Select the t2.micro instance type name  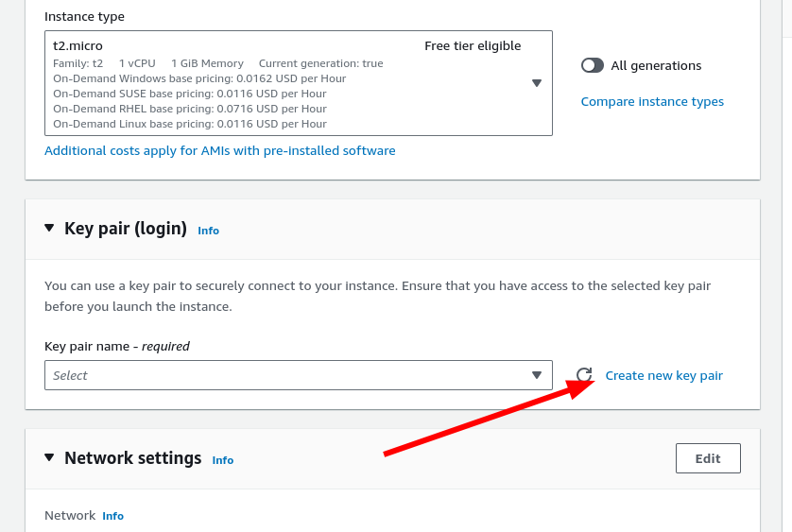(x=78, y=45)
